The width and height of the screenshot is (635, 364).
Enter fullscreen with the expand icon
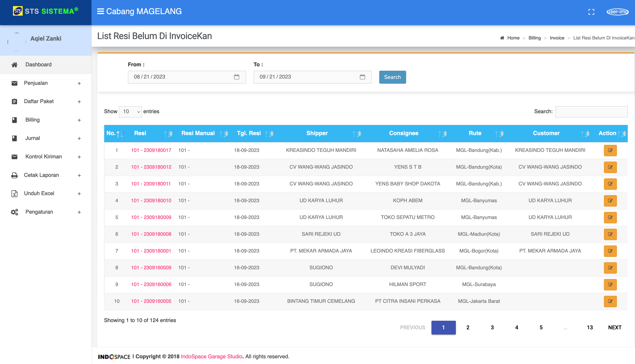pos(591,12)
